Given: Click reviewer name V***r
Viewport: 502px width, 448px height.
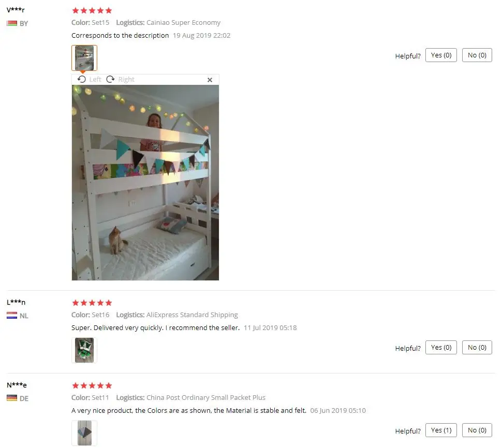Looking at the screenshot, I should coord(16,10).
